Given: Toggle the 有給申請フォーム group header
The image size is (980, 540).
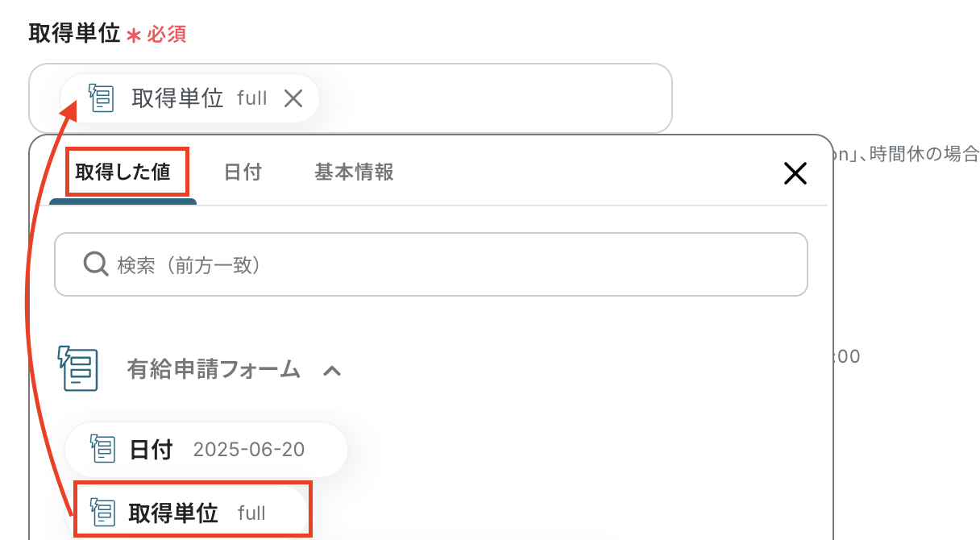Looking at the screenshot, I should pos(214,370).
